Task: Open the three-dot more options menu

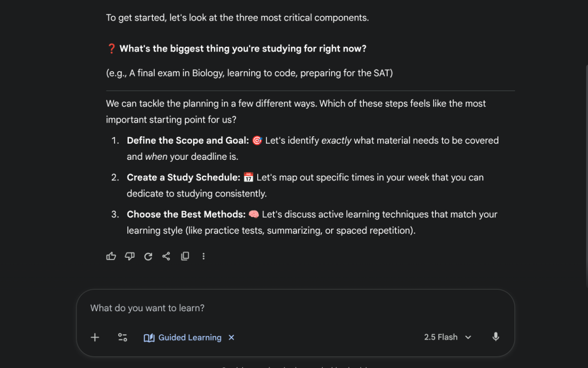Action: (203, 256)
